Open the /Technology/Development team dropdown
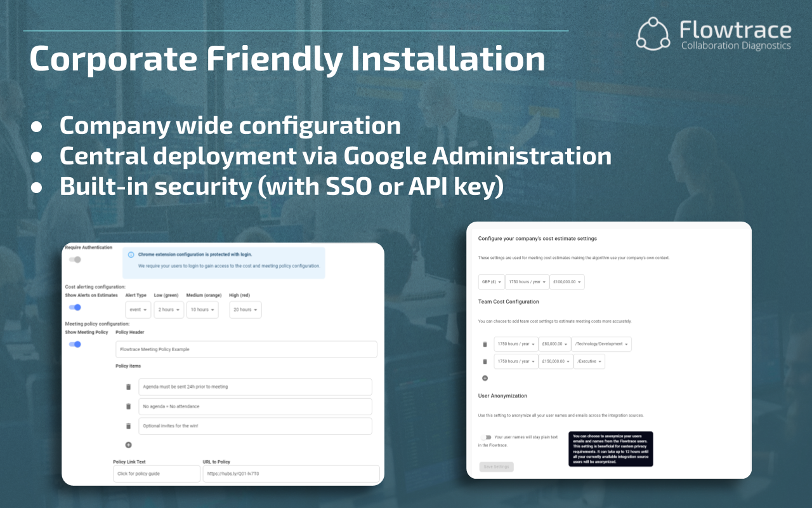Viewport: 812px width, 508px height. coord(601,344)
